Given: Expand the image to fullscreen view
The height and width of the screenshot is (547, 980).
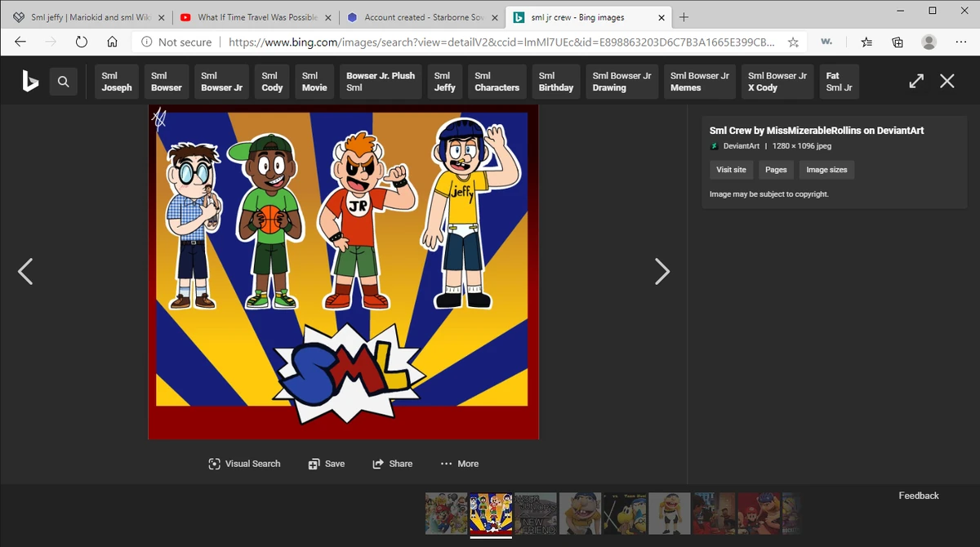Looking at the screenshot, I should point(915,81).
